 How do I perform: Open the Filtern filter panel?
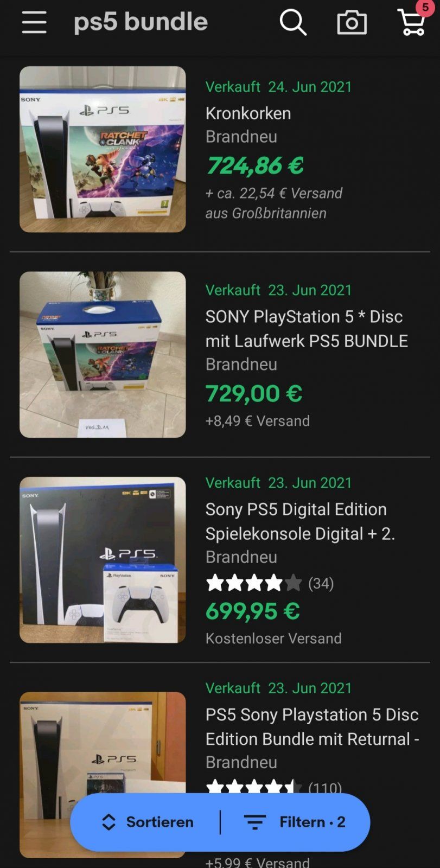click(x=295, y=822)
